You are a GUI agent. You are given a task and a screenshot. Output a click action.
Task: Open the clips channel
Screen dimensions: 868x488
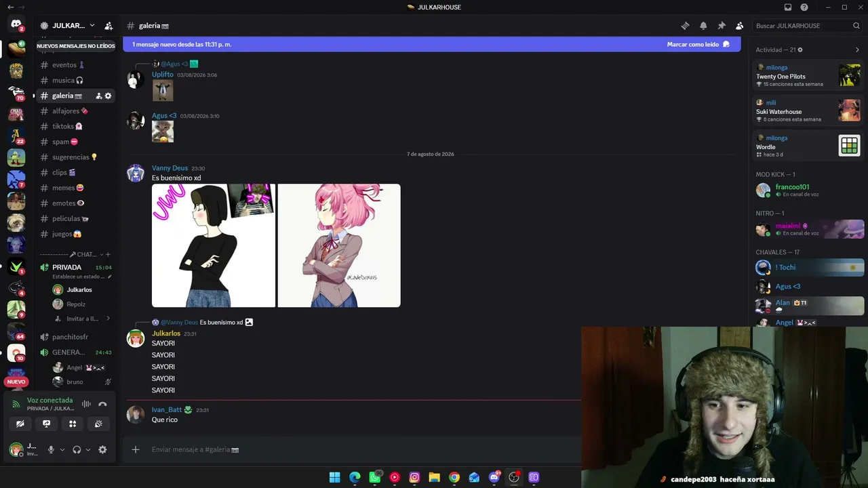[75, 173]
